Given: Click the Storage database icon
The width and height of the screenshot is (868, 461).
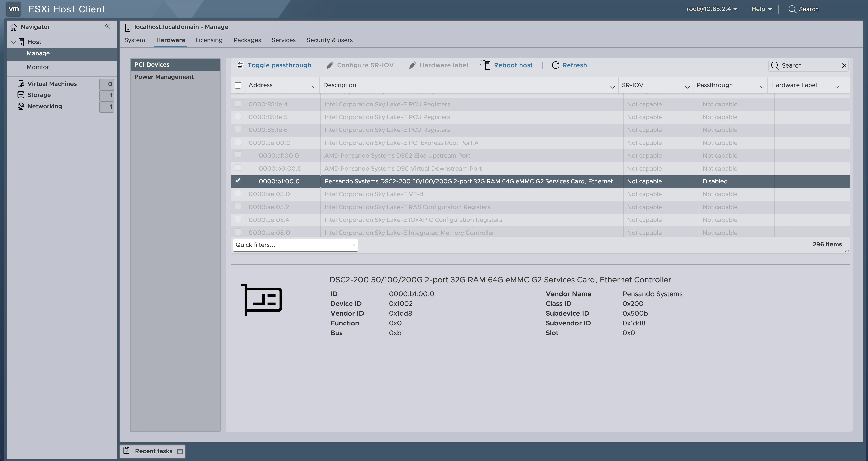Looking at the screenshot, I should pyautogui.click(x=21, y=95).
